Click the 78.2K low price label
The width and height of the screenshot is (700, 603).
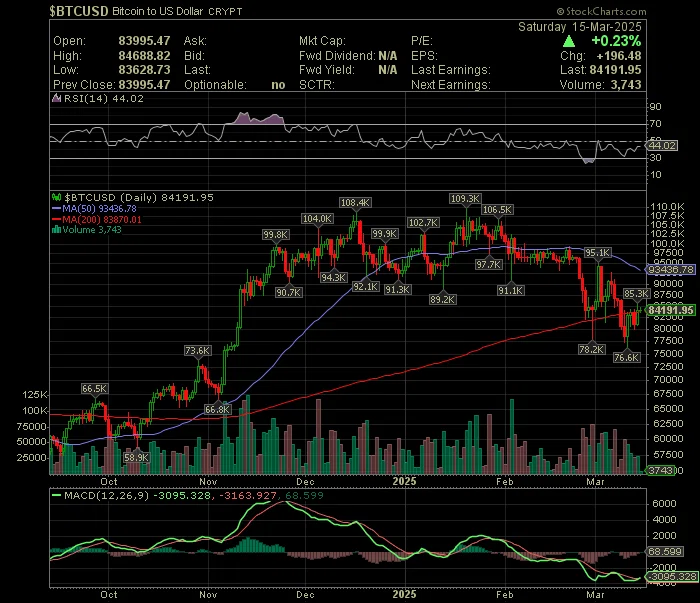pyautogui.click(x=592, y=349)
